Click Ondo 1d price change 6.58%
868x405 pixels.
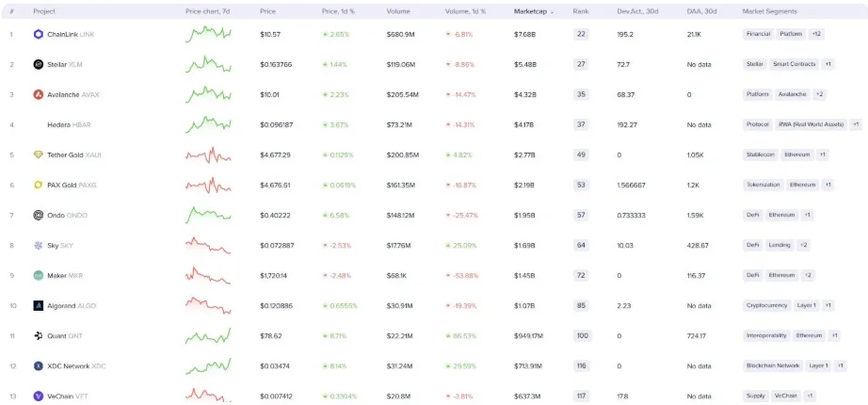pyautogui.click(x=336, y=215)
